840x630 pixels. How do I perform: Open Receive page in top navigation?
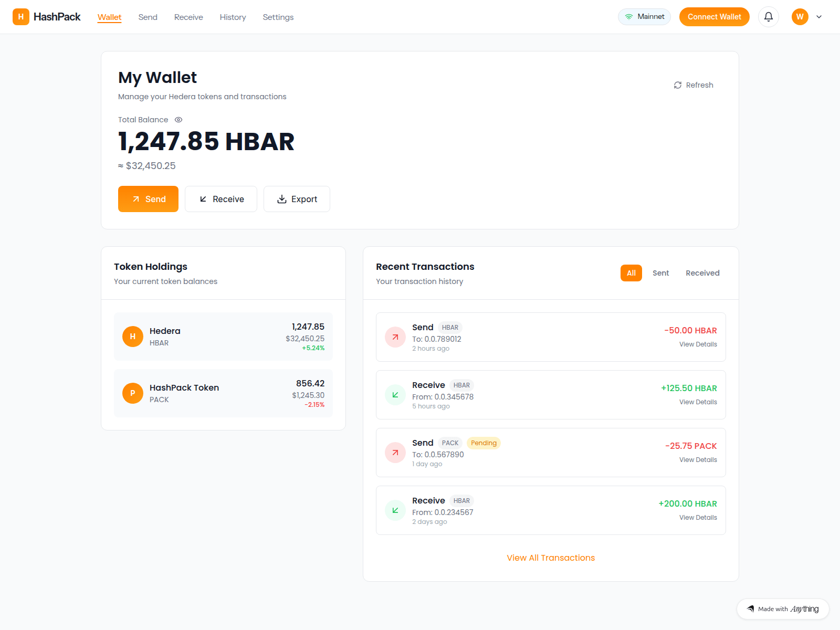[188, 17]
